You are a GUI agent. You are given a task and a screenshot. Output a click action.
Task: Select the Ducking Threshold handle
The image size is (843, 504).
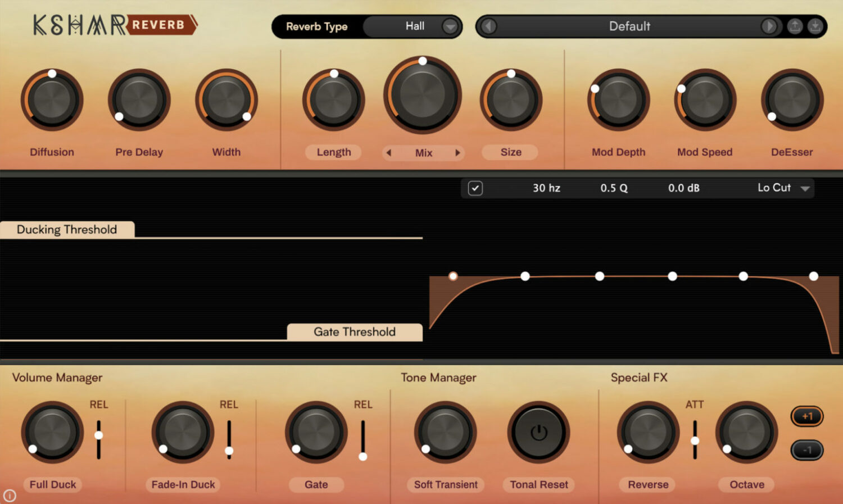[67, 229]
